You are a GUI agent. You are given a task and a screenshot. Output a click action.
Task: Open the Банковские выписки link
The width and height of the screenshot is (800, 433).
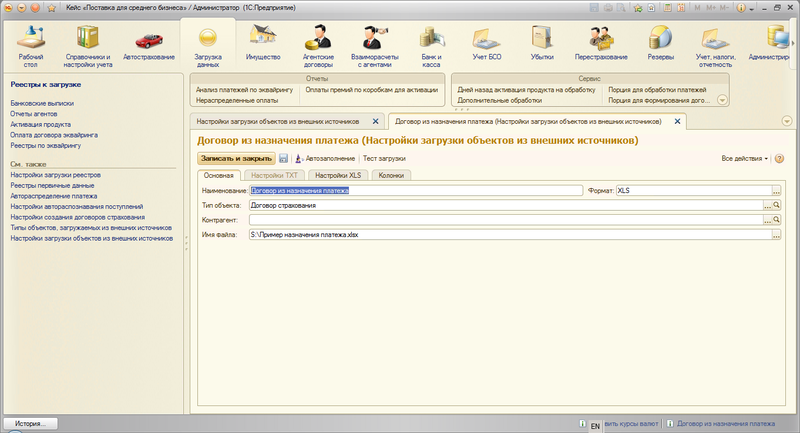40,103
